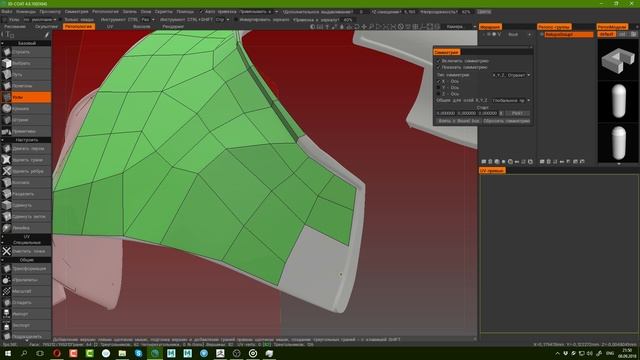Enable the Z - Ось symmetry checkbox
This screenshot has width=640, height=360.
(x=439, y=93)
